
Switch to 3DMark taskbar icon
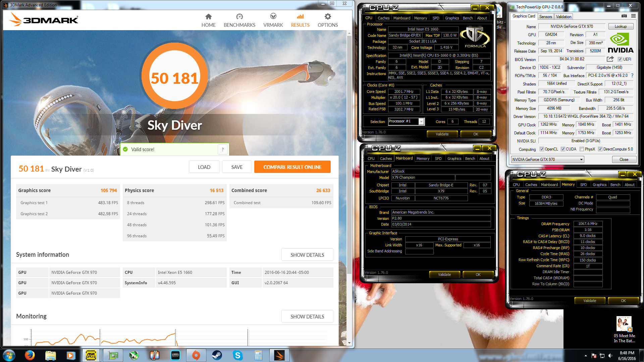point(279,355)
